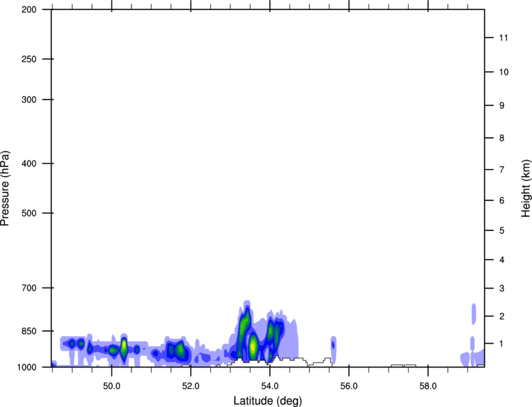
Task: Click the 8 km height label
Action: pos(502,138)
